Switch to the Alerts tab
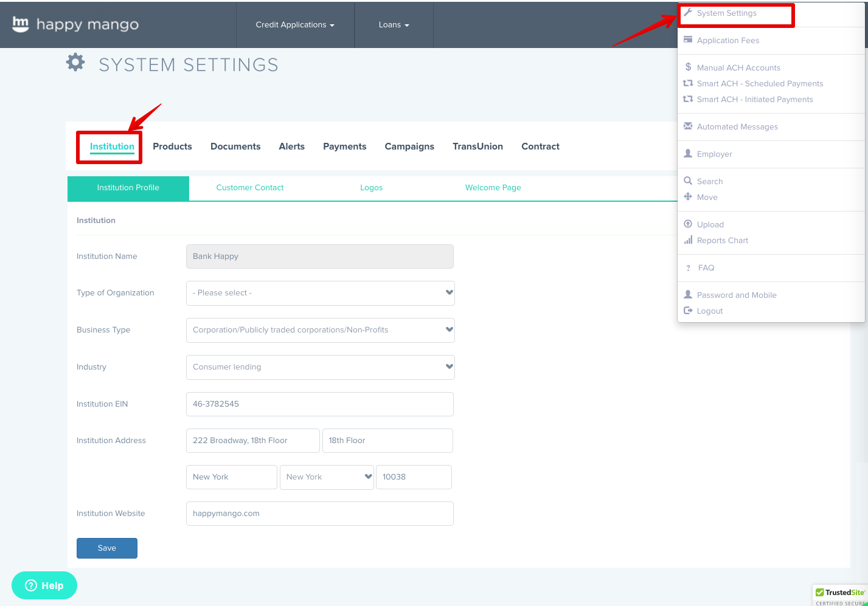Image resolution: width=868 pixels, height=606 pixels. point(292,146)
